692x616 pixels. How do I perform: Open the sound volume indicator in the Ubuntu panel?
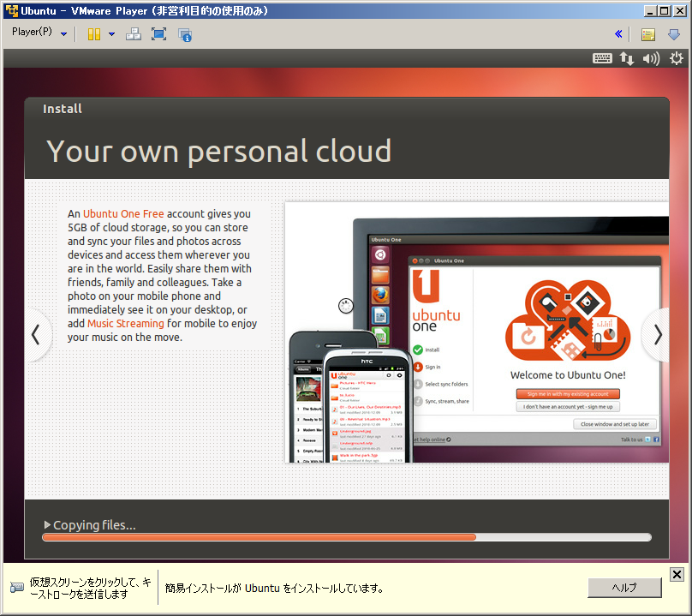tap(651, 58)
